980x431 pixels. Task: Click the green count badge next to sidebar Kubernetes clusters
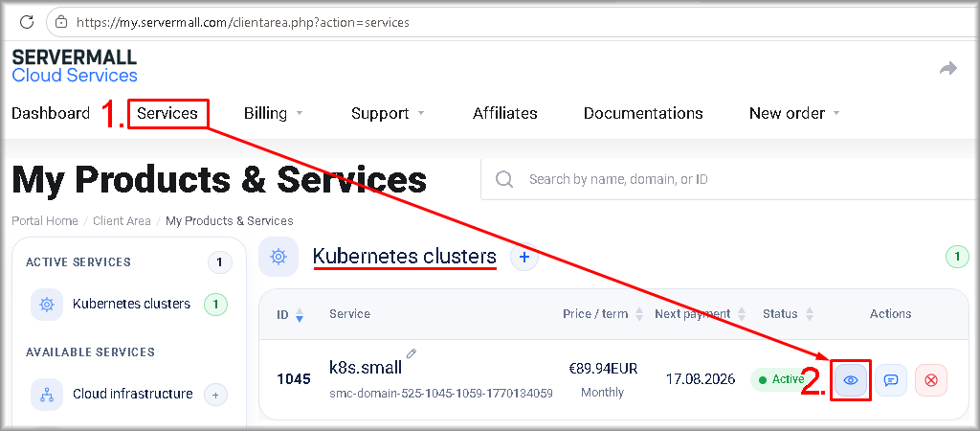(215, 305)
